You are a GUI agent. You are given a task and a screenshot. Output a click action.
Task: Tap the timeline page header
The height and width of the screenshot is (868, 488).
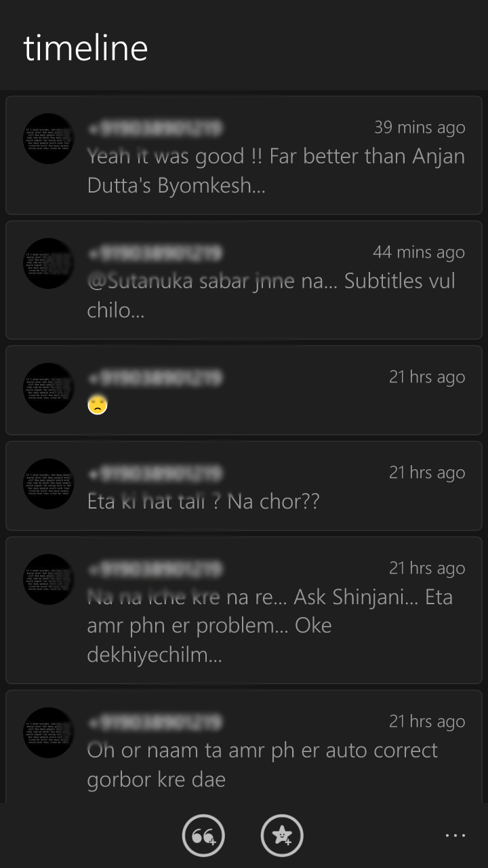click(85, 48)
